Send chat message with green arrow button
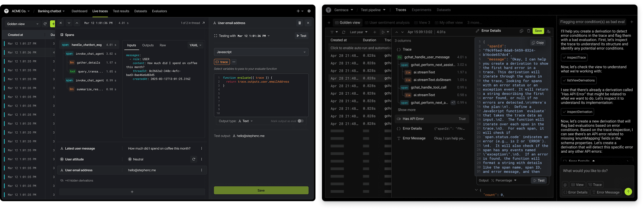 628,192
